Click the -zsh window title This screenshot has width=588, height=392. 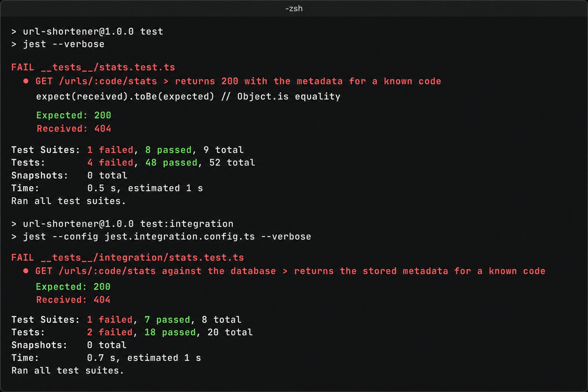tap(294, 8)
